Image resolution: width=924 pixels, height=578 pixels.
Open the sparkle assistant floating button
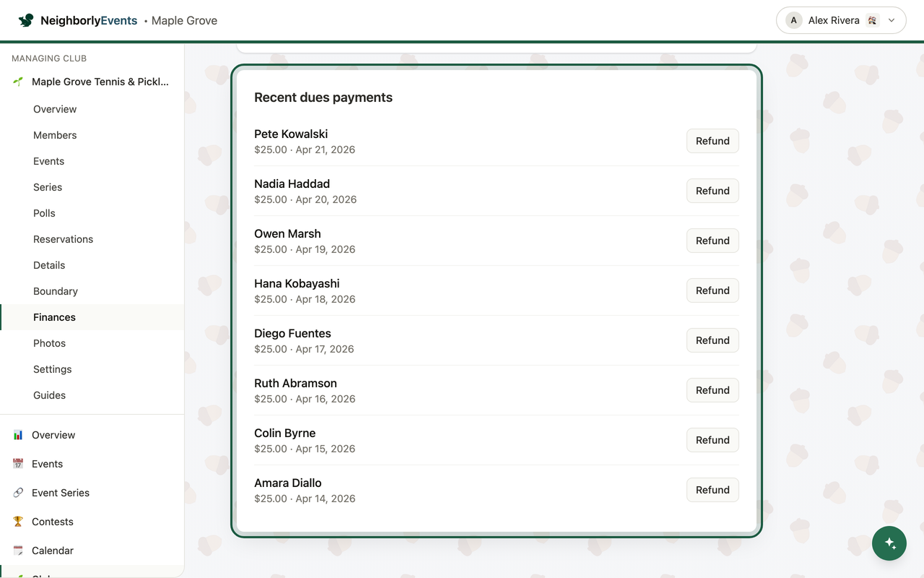click(889, 543)
